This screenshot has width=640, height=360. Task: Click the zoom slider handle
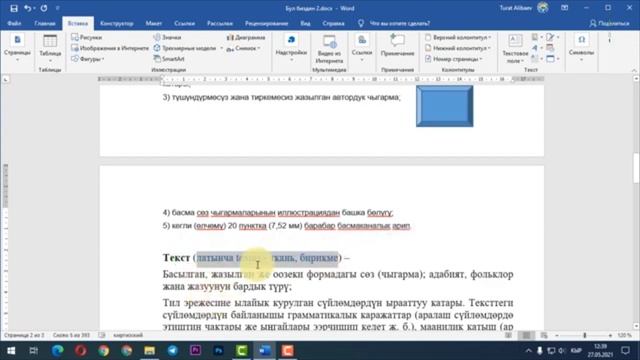click(584, 335)
